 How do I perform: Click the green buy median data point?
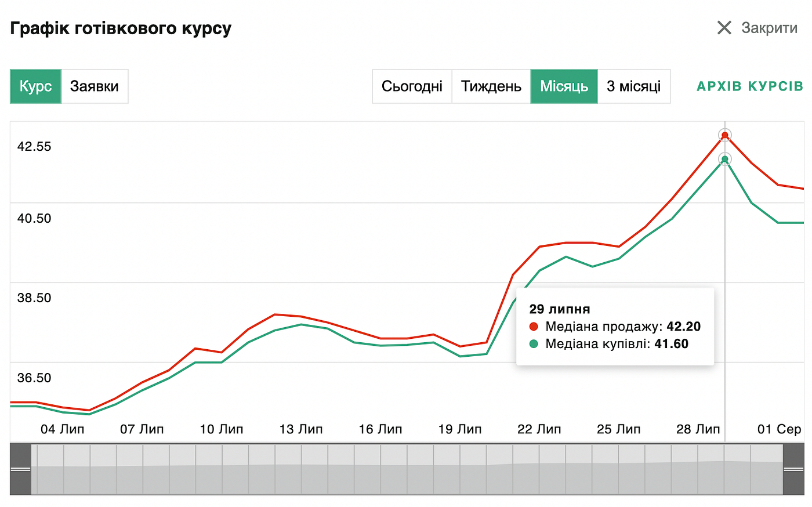coord(724,159)
